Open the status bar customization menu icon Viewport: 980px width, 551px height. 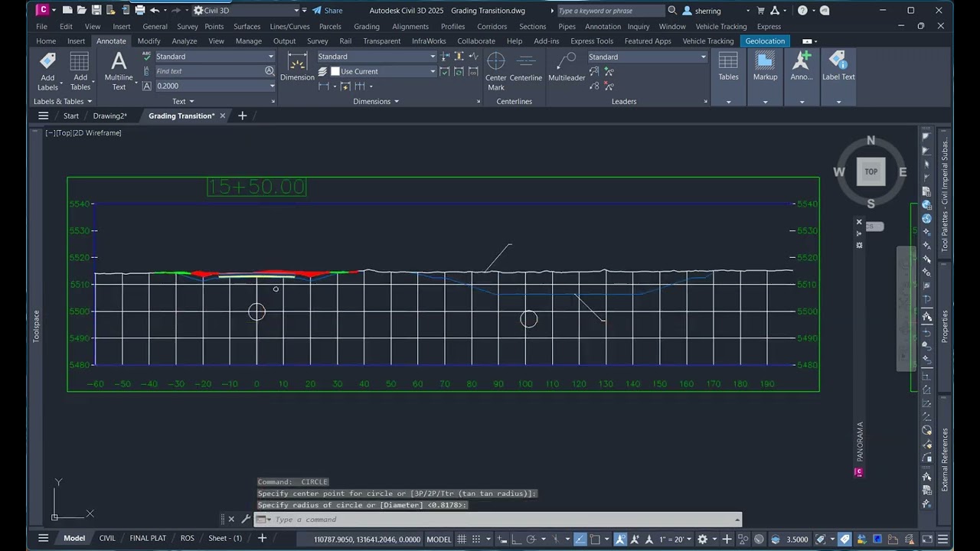click(943, 539)
